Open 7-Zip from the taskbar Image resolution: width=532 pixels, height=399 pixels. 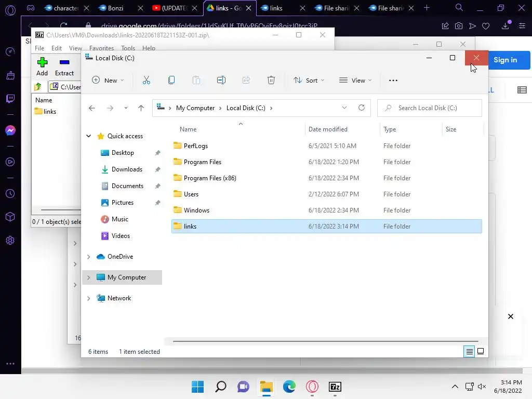tap(335, 387)
